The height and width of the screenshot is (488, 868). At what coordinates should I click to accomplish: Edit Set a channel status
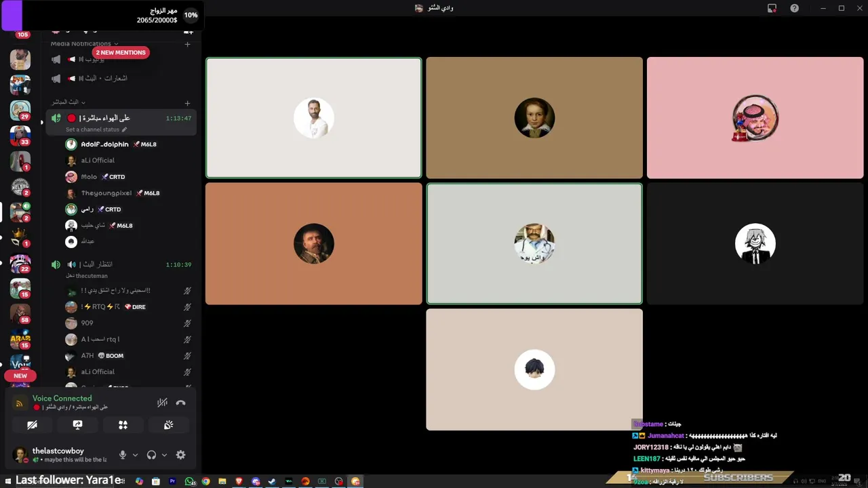click(x=96, y=129)
